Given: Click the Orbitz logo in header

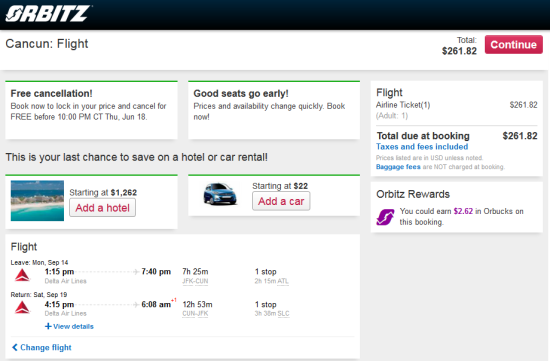Looking at the screenshot, I should click(48, 14).
